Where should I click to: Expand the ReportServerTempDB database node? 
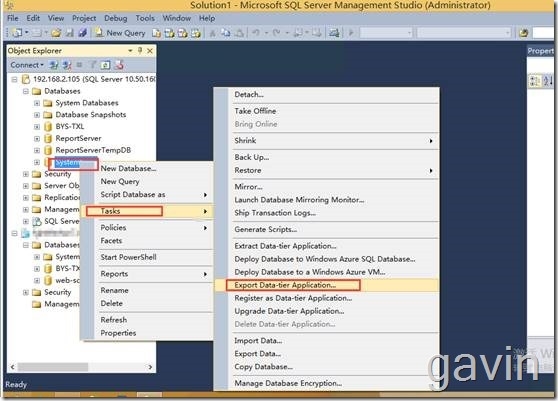pos(37,151)
